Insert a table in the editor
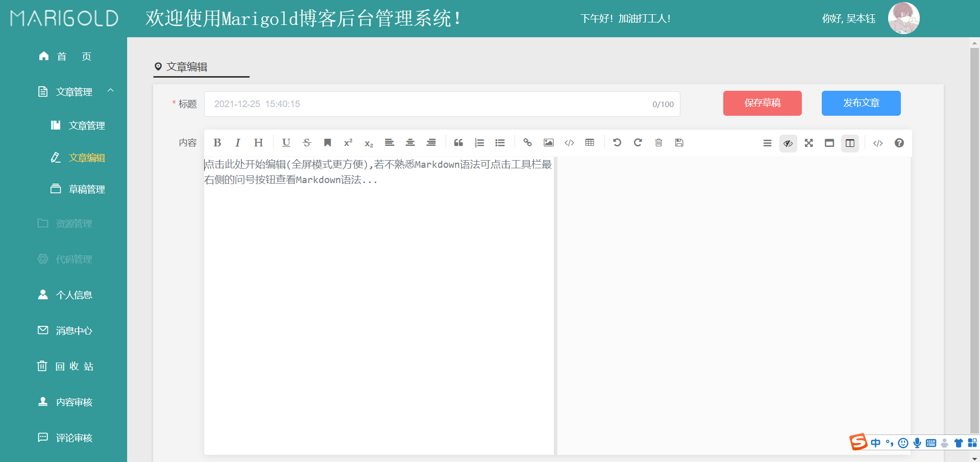This screenshot has height=462, width=980. coord(590,143)
